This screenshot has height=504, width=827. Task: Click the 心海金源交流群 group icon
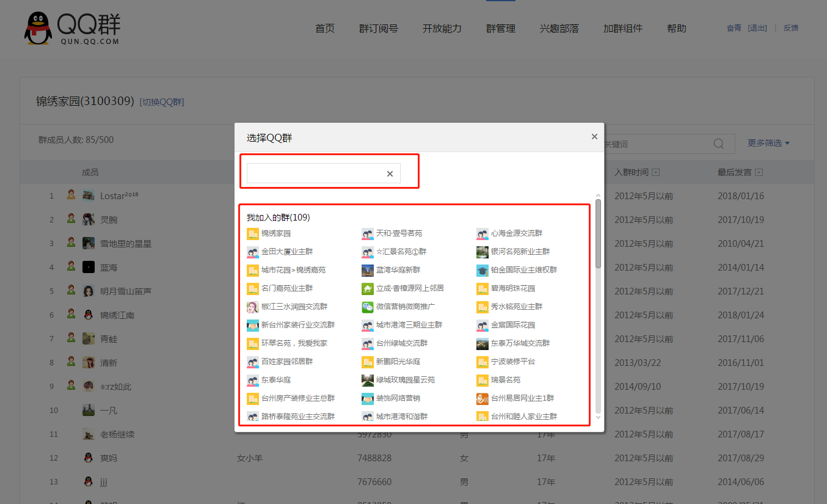pyautogui.click(x=483, y=233)
